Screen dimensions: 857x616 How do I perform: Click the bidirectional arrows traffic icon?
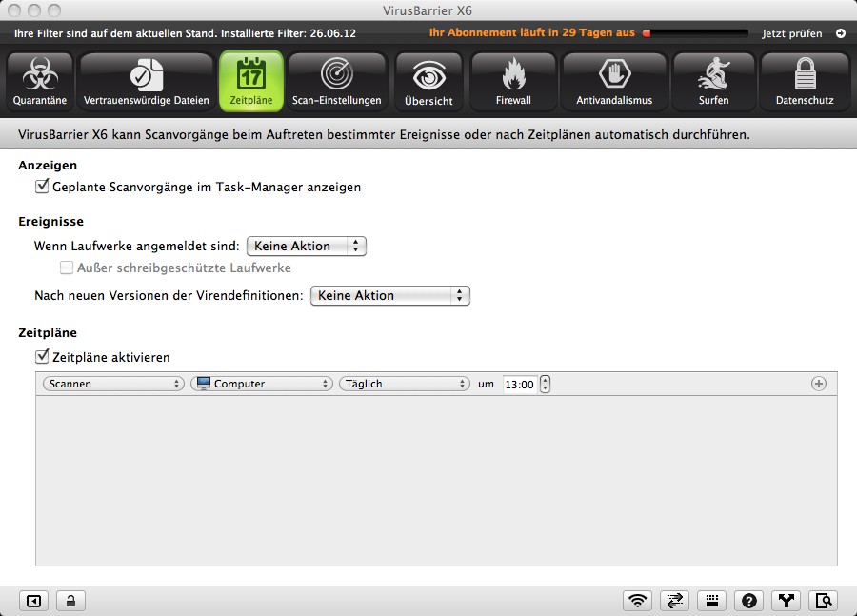coord(674,601)
